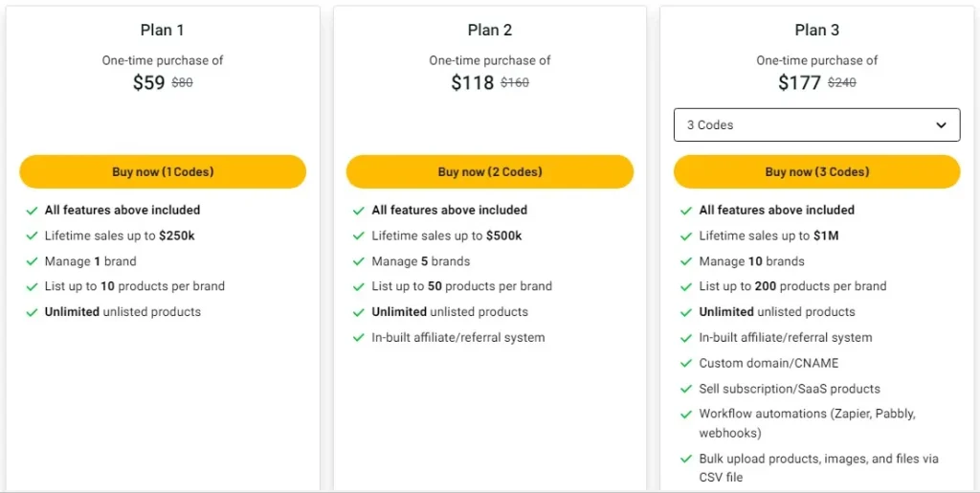Expand the codes selector chevron arrow
This screenshot has height=493, width=980.
pos(941,125)
